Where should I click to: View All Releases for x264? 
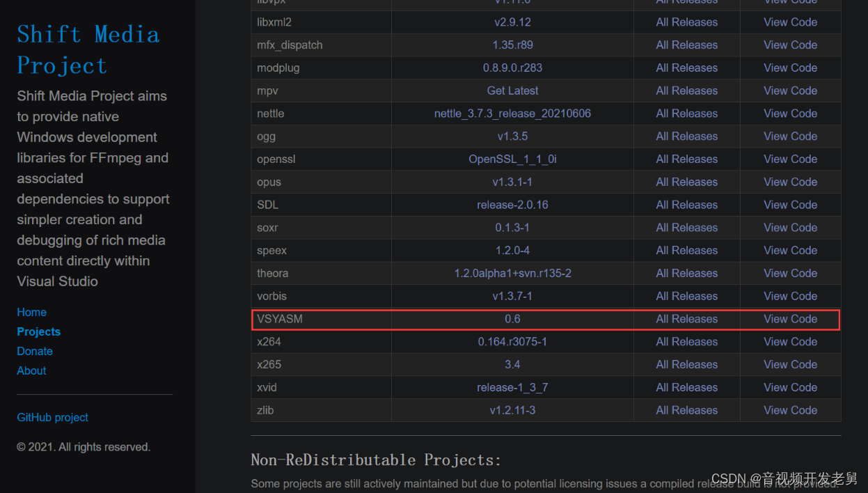click(687, 342)
